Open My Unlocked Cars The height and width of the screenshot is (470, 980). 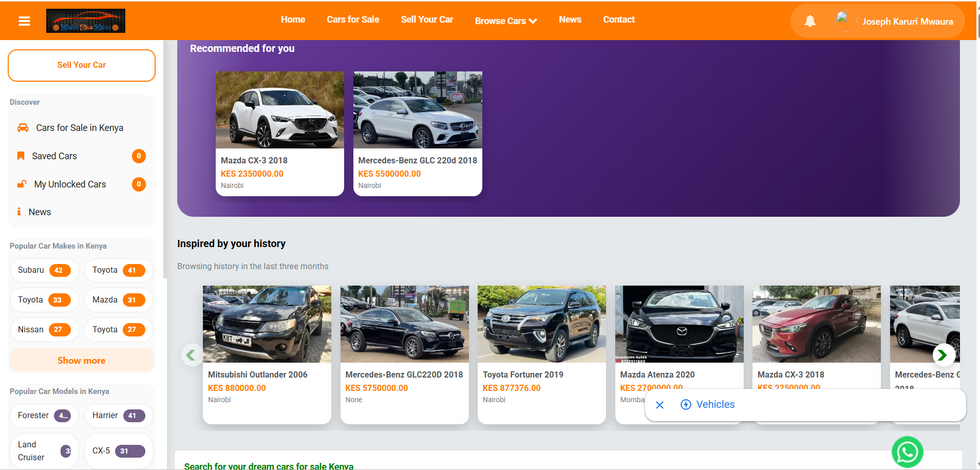point(70,184)
